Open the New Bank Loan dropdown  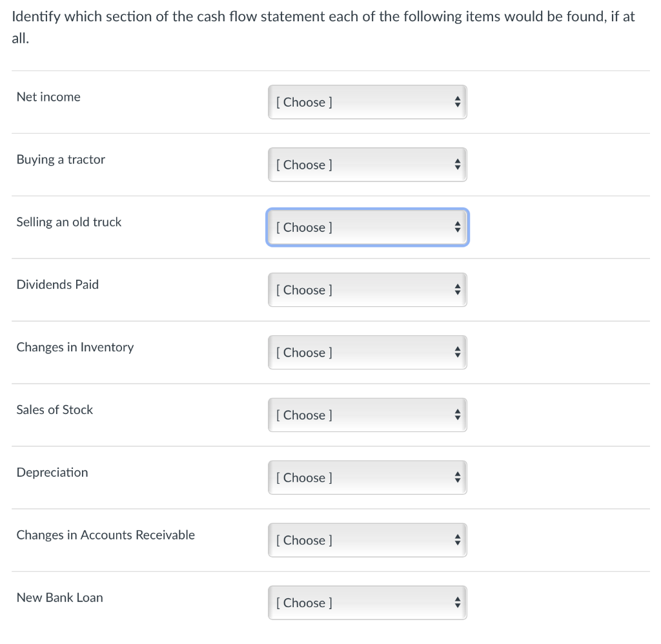[x=367, y=602]
